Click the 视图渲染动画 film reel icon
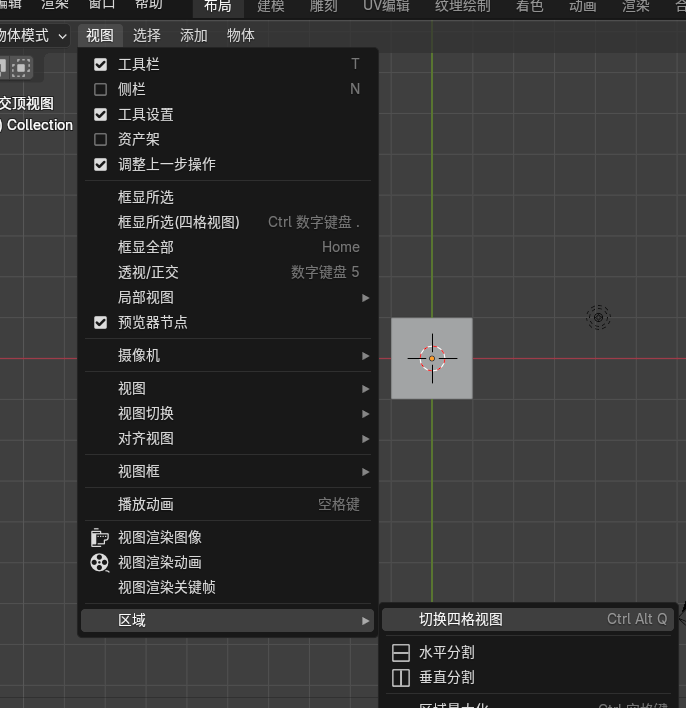The image size is (686, 708). tap(99, 563)
